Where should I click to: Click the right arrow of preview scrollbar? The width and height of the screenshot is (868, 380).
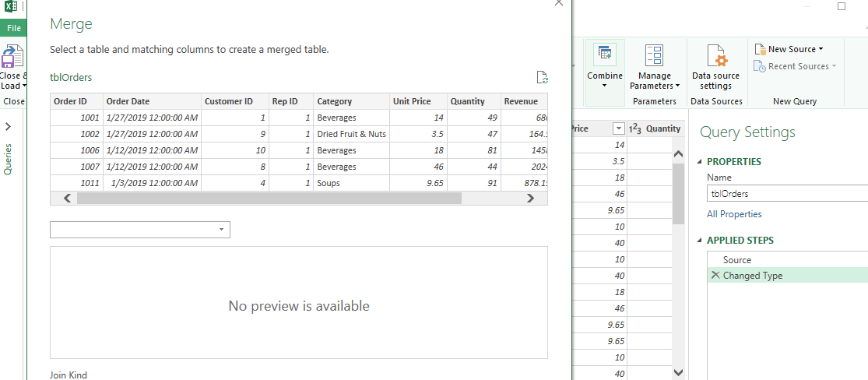(530, 199)
